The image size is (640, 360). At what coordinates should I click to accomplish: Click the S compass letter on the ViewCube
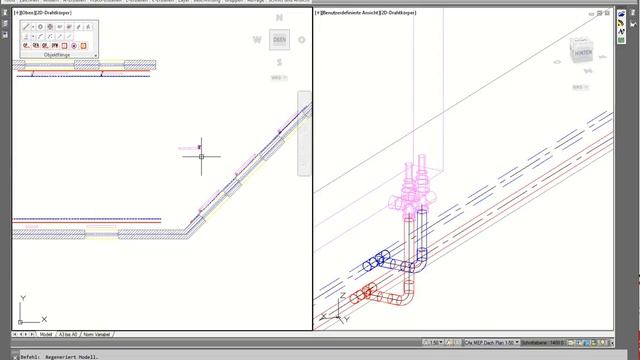pos(280,62)
